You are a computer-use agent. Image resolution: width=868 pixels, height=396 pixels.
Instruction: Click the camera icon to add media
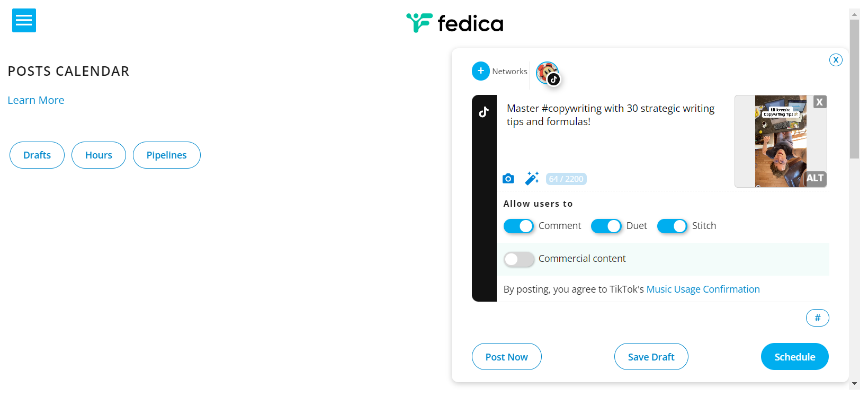[508, 179]
